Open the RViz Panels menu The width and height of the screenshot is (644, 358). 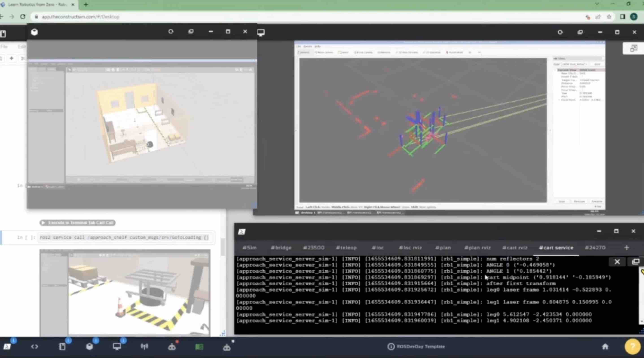click(x=308, y=46)
